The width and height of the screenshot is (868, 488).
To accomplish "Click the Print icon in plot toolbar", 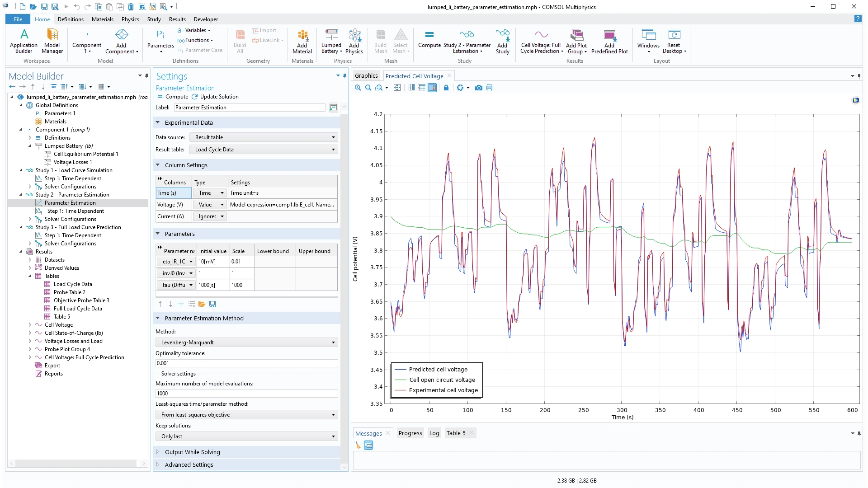I will (x=489, y=88).
